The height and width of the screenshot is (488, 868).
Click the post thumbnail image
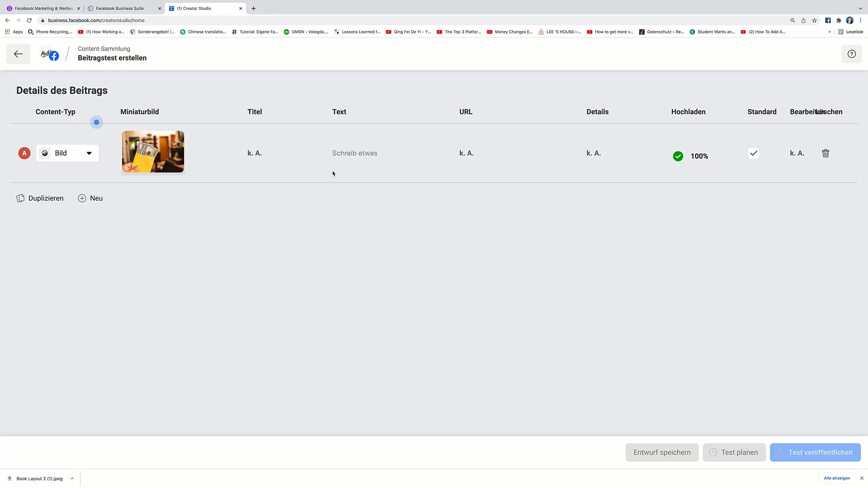[153, 153]
